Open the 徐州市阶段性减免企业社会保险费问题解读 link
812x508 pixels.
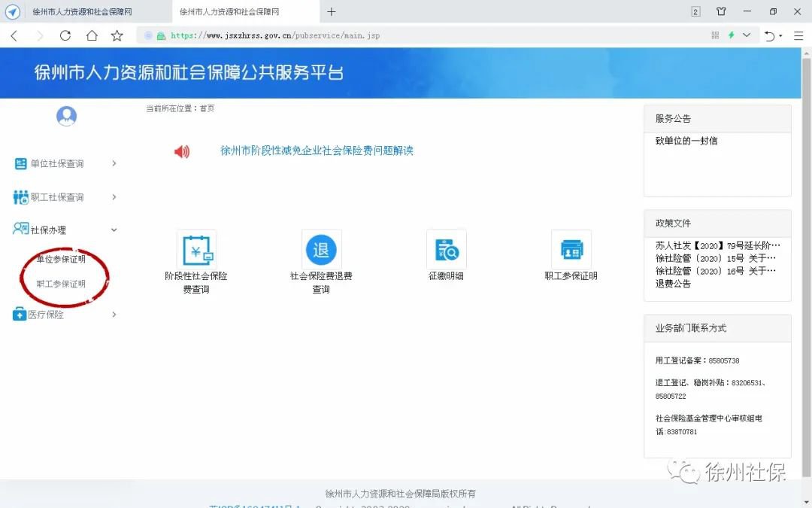(x=317, y=151)
